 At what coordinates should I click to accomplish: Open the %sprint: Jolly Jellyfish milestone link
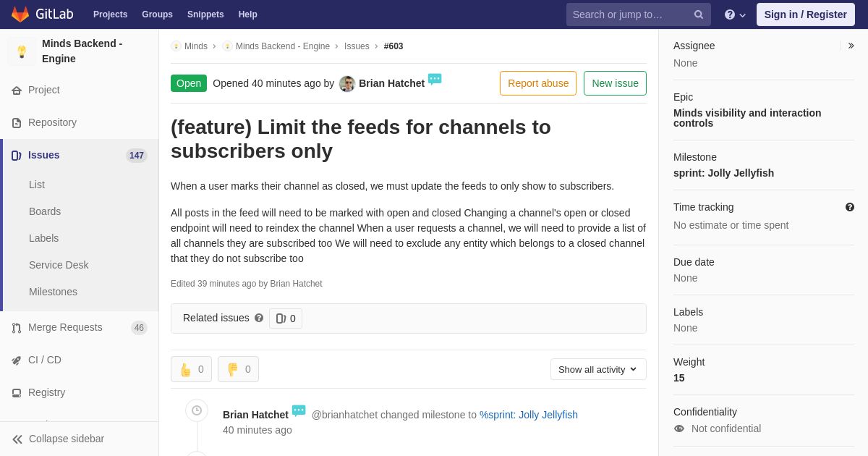[529, 415]
